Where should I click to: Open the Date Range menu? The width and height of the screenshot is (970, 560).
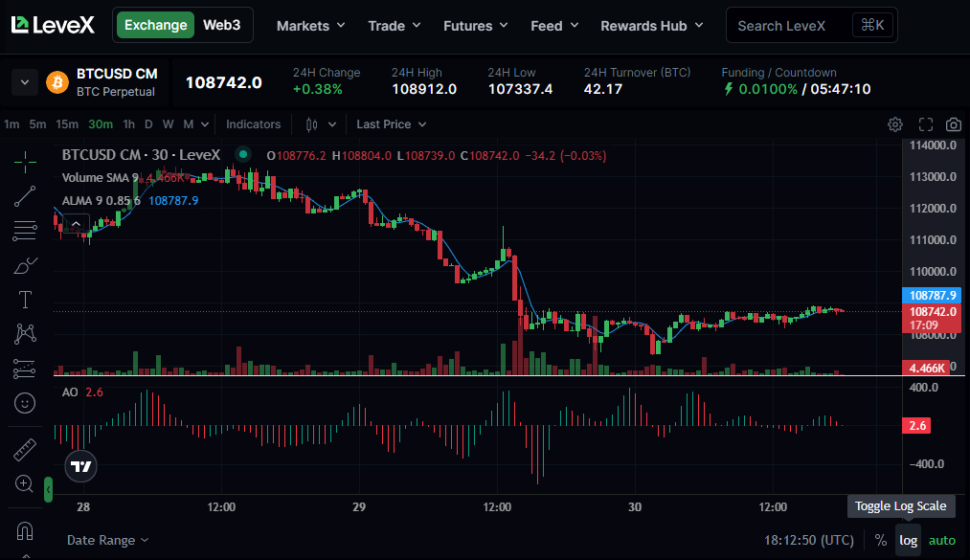coord(107,540)
